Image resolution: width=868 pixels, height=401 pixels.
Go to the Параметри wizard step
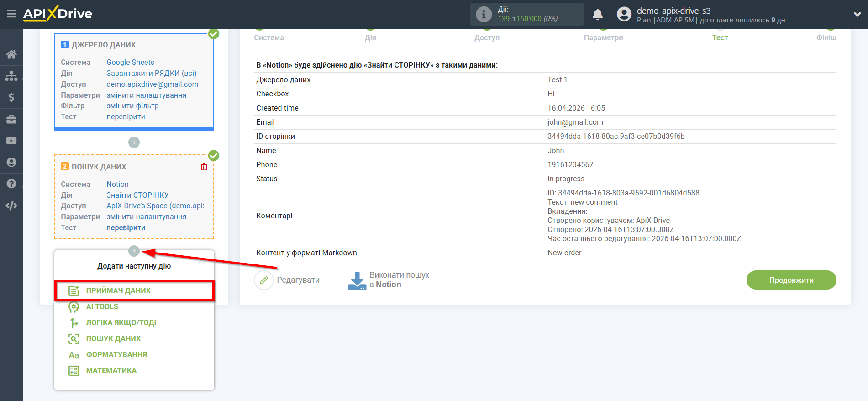(604, 37)
